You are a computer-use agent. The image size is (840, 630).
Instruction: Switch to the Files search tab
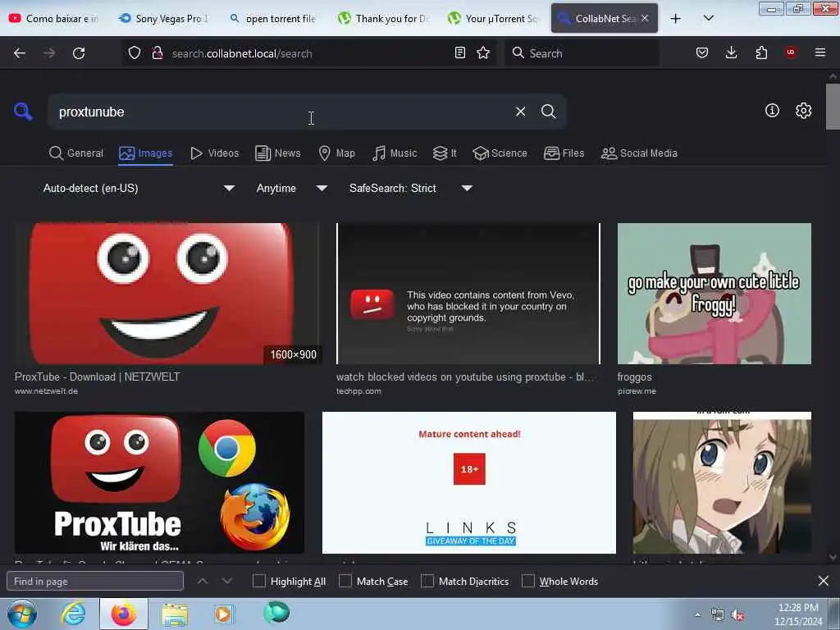point(564,153)
